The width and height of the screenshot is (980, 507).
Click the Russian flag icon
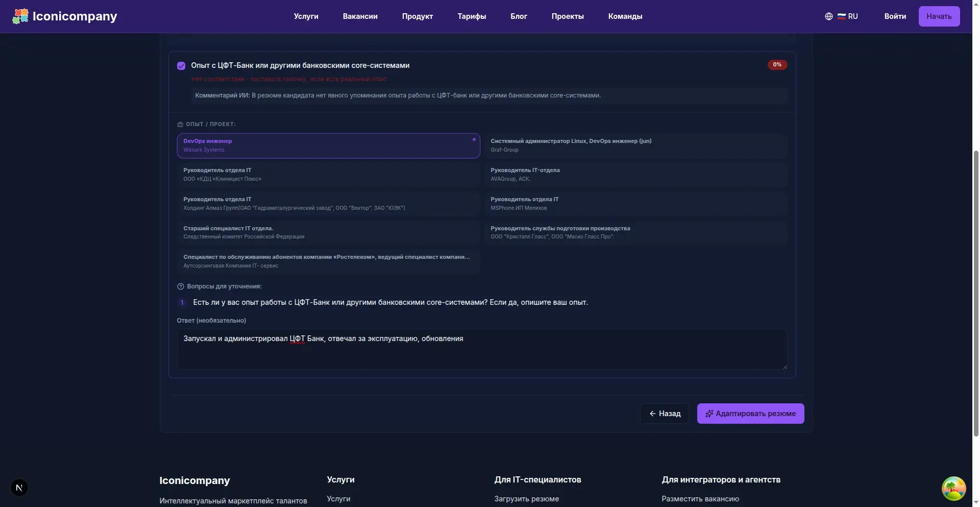(x=842, y=16)
